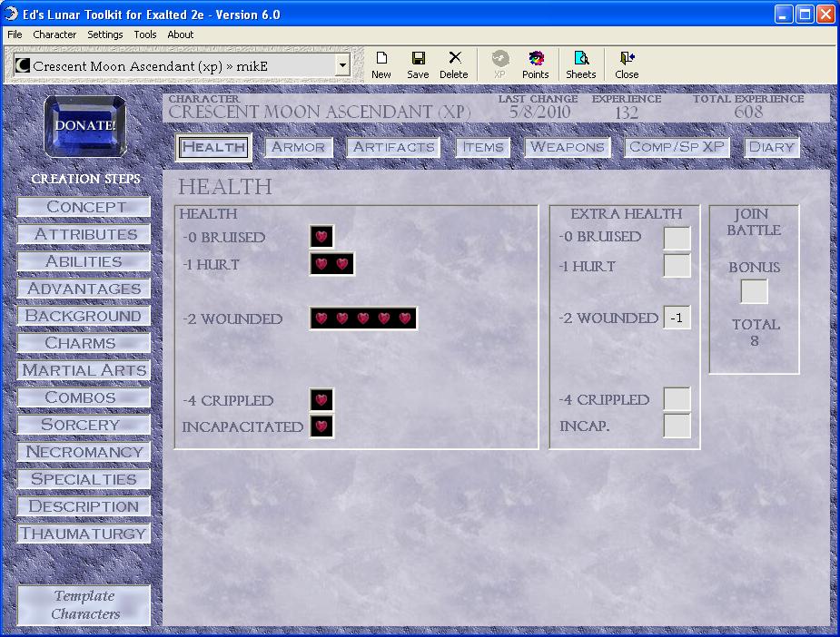The height and width of the screenshot is (637, 840).
Task: Open the Abilities creation step
Action: (x=84, y=261)
